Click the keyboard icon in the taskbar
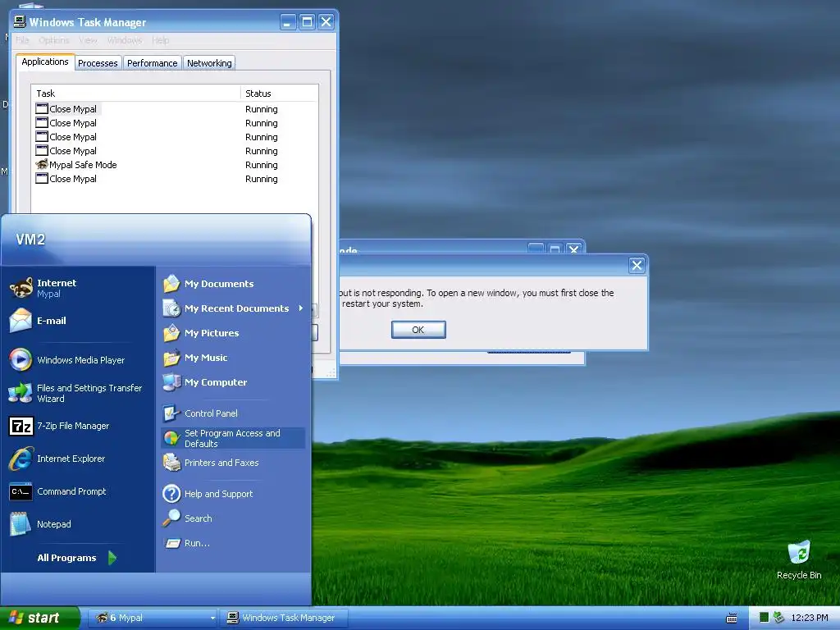The image size is (840, 630). pyautogui.click(x=731, y=619)
